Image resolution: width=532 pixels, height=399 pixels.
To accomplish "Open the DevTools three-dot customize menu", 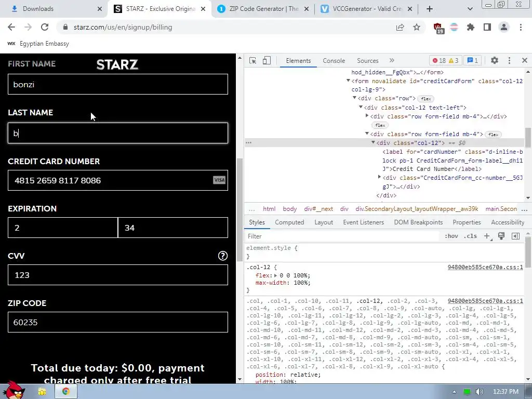I will pyautogui.click(x=509, y=60).
